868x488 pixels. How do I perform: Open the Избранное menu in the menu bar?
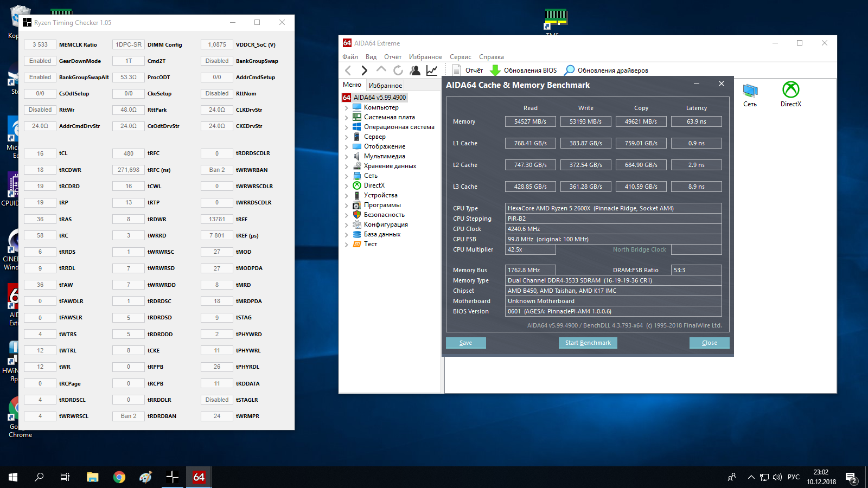(425, 57)
